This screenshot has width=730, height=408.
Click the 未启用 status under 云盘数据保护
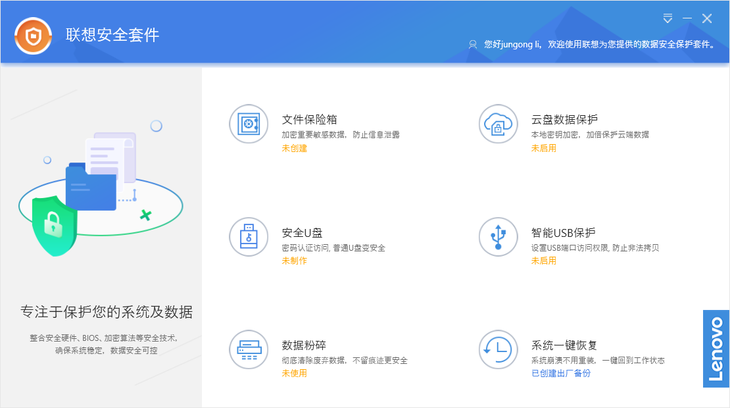[x=544, y=148]
